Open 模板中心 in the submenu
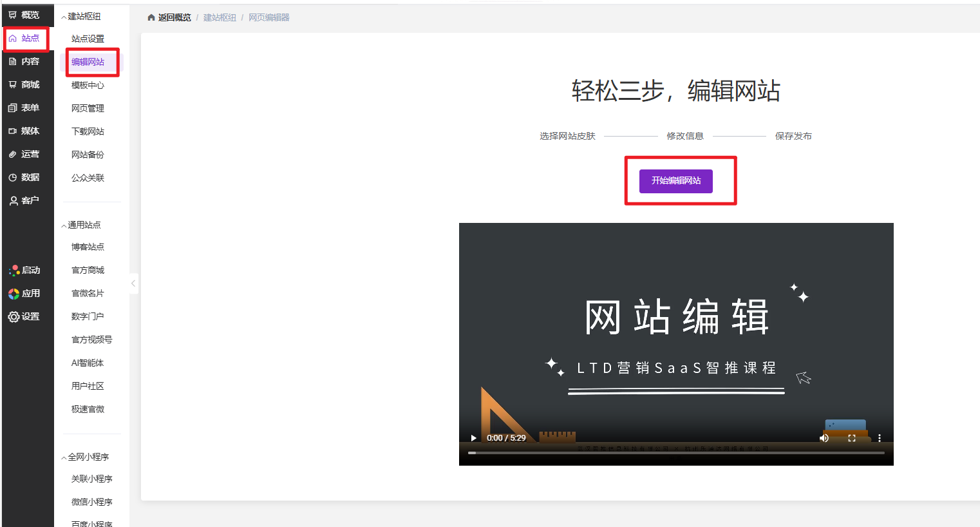Image resolution: width=980 pixels, height=527 pixels. (88, 85)
